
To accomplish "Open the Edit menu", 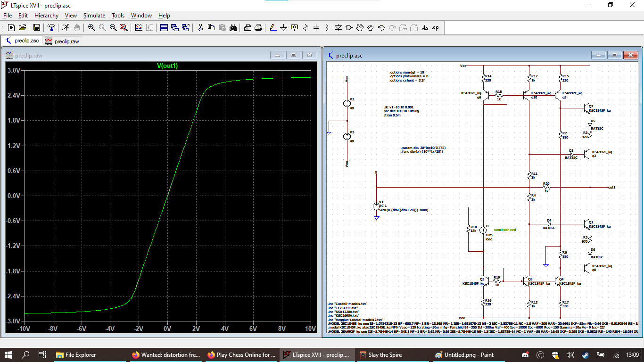I will pyautogui.click(x=23, y=16).
